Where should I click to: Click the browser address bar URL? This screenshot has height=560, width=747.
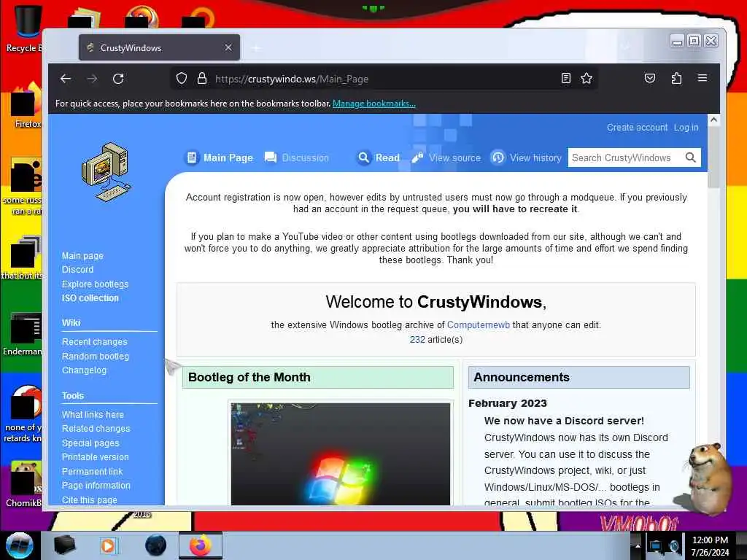[x=292, y=79]
